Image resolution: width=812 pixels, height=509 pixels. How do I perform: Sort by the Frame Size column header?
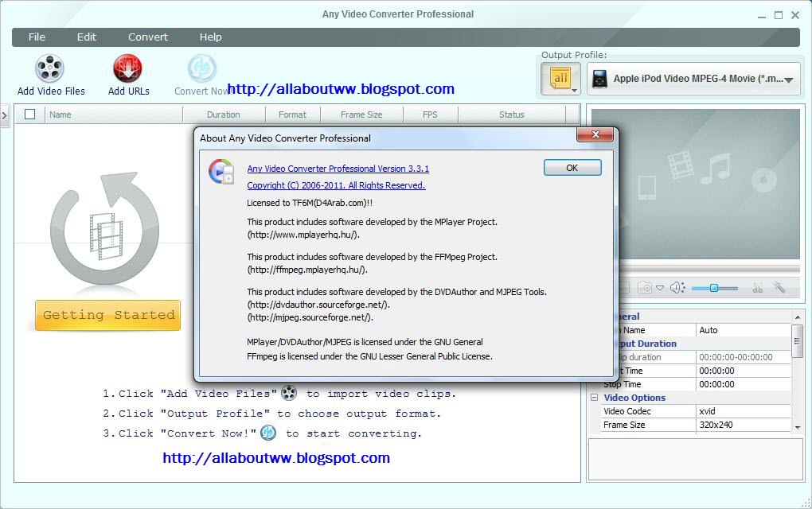(x=361, y=115)
